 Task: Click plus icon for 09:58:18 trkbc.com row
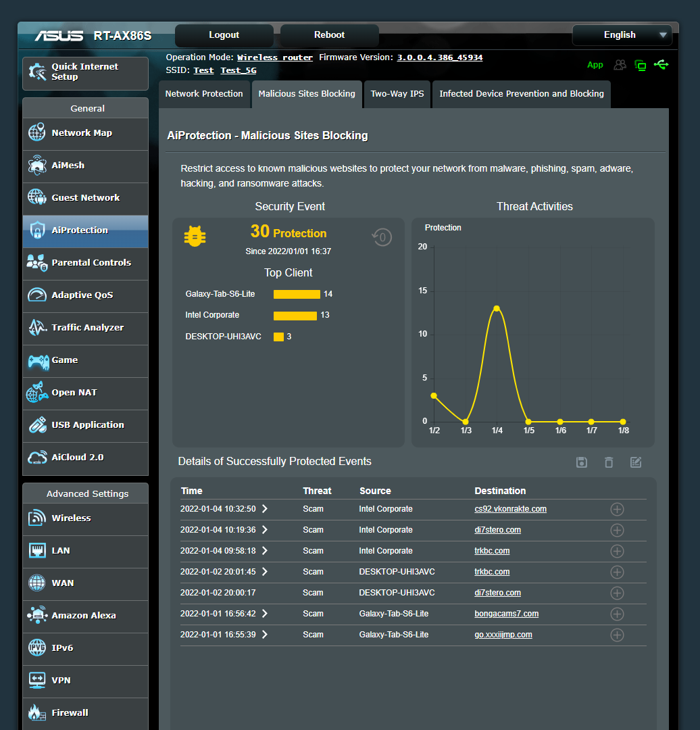(x=617, y=552)
